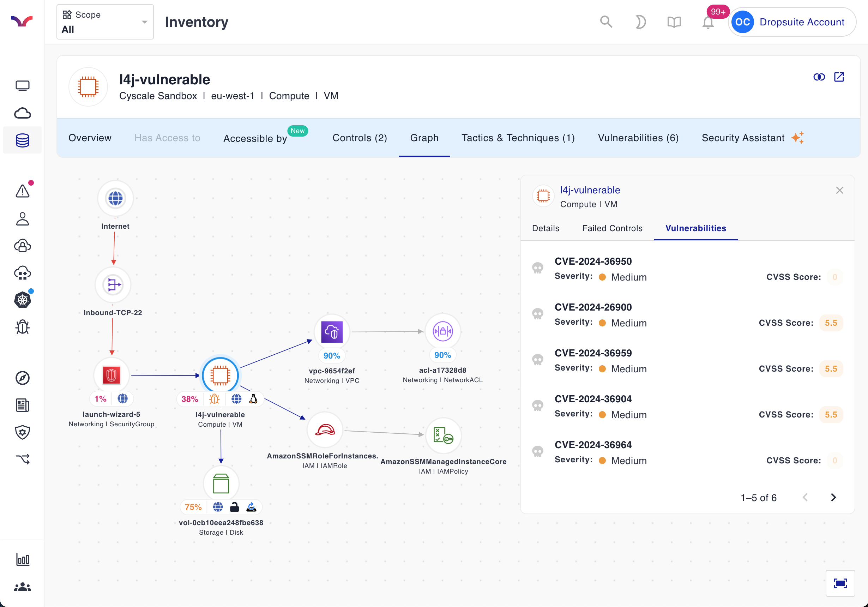Open the compass navigation icon in the sidebar
This screenshot has width=868, height=607.
coord(22,378)
